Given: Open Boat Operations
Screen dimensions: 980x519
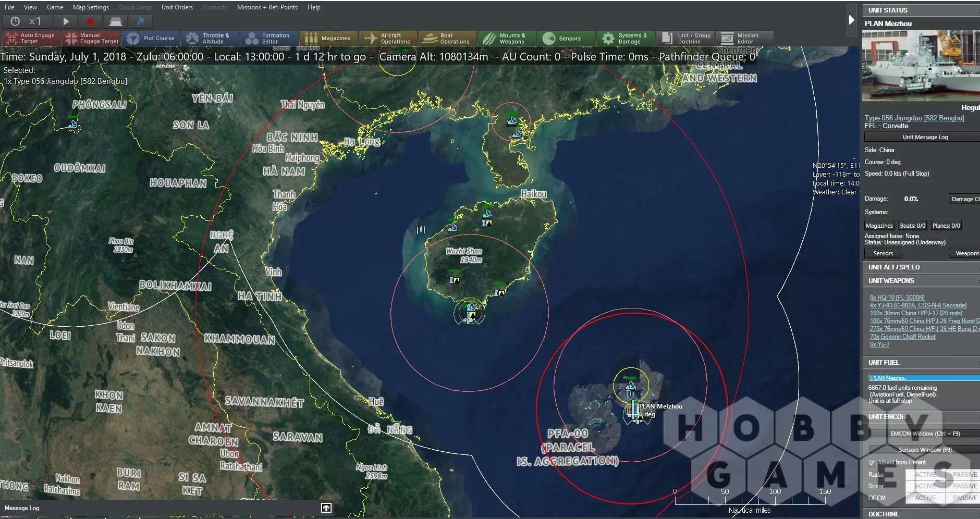Looking at the screenshot, I should click(x=448, y=38).
